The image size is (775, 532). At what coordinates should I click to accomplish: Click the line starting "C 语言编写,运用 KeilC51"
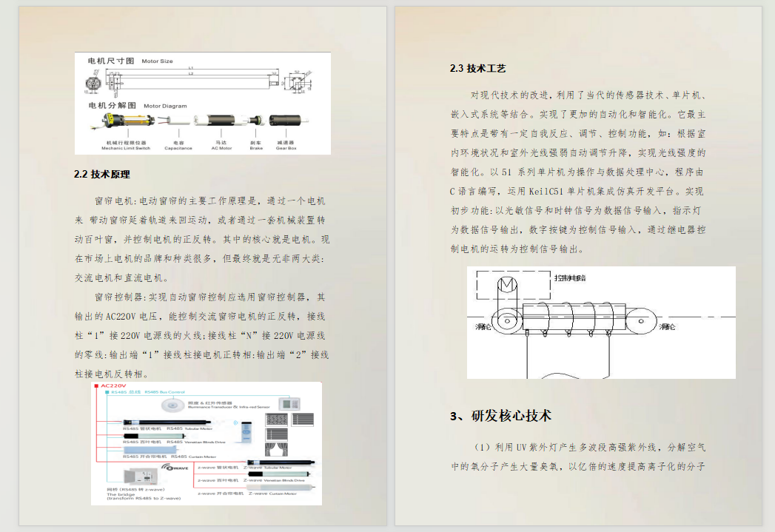pos(577,192)
